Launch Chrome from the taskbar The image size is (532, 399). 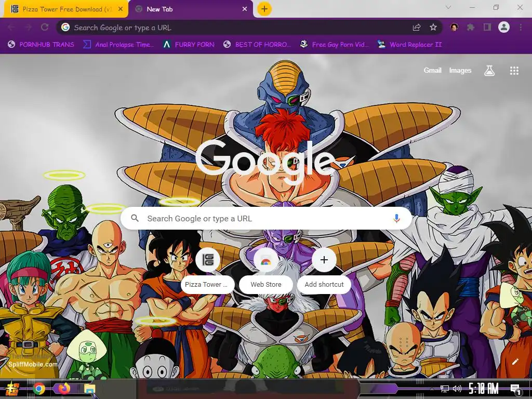[x=39, y=389]
